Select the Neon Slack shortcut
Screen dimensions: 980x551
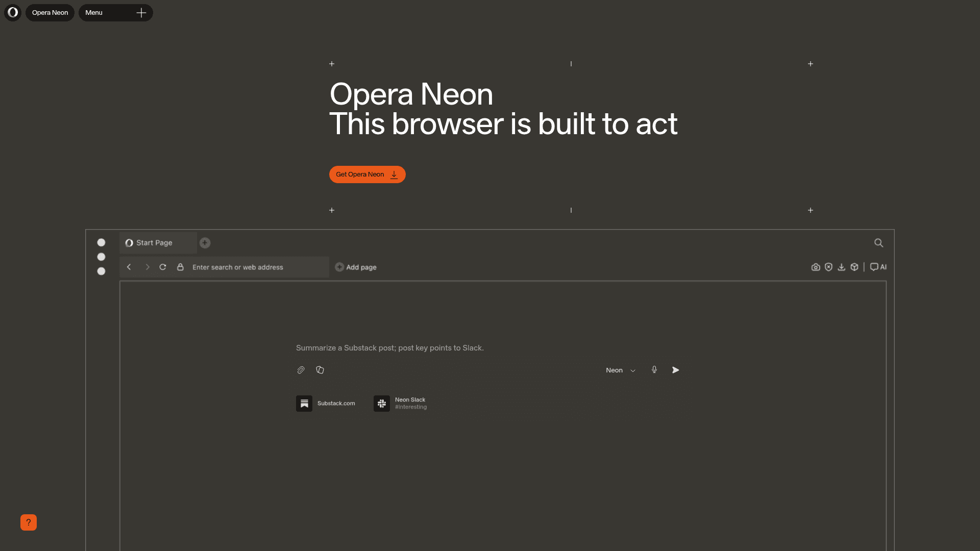tap(400, 404)
